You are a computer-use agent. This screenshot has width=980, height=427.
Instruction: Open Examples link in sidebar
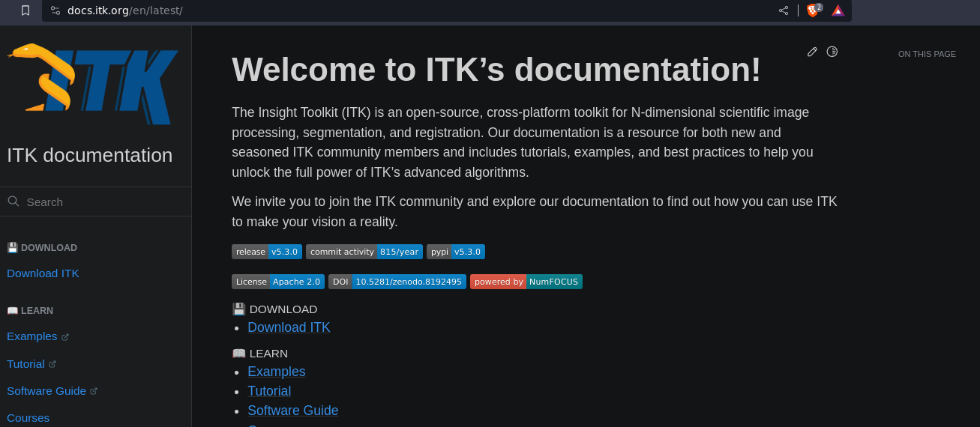32,336
